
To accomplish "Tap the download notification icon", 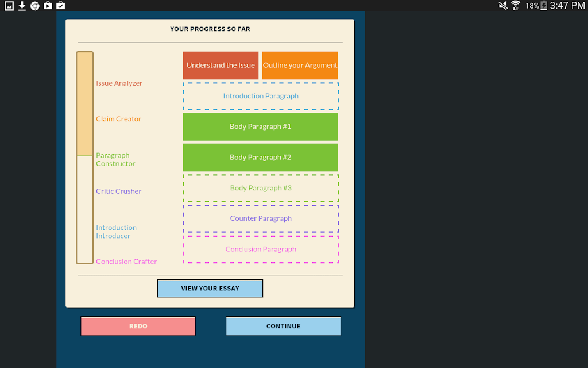I will point(22,6).
